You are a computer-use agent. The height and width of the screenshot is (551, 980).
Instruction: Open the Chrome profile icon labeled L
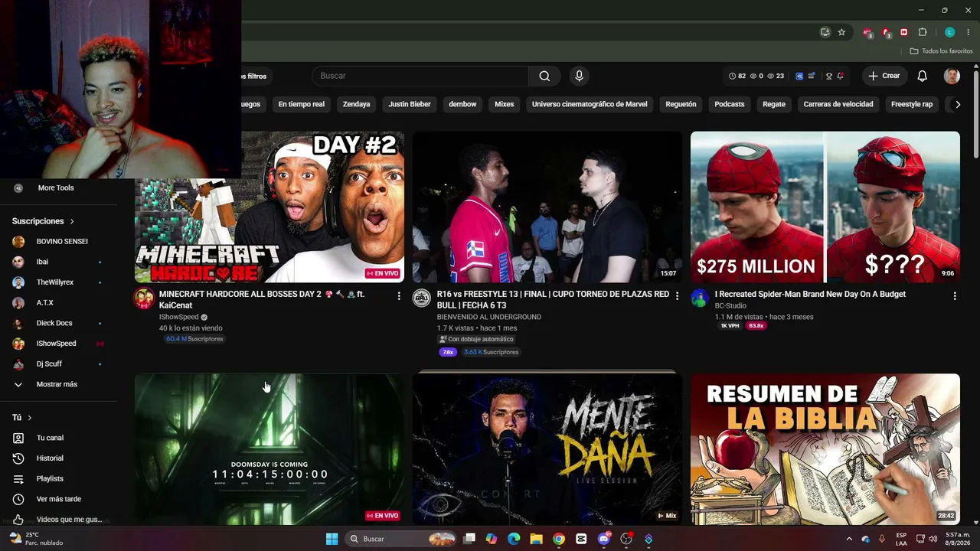click(949, 32)
